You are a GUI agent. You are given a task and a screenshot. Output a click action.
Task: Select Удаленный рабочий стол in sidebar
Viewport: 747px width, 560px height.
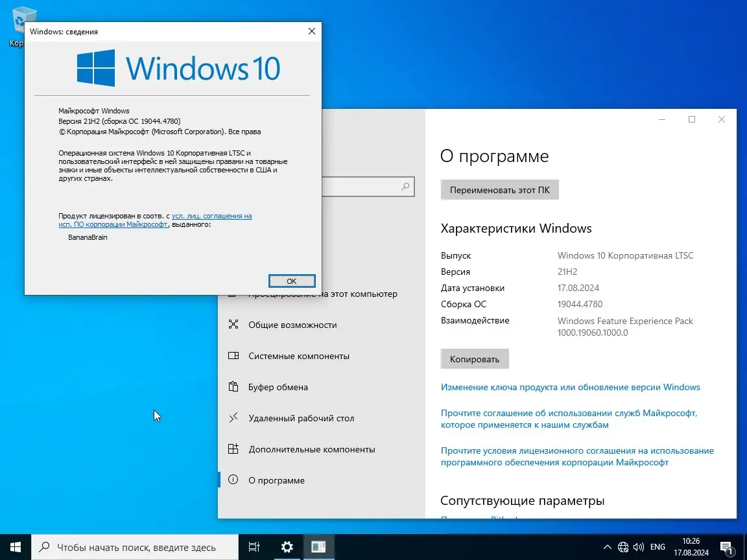[321, 418]
